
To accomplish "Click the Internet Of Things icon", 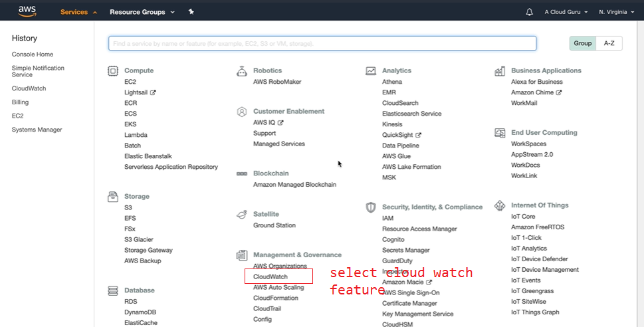I will tap(500, 206).
